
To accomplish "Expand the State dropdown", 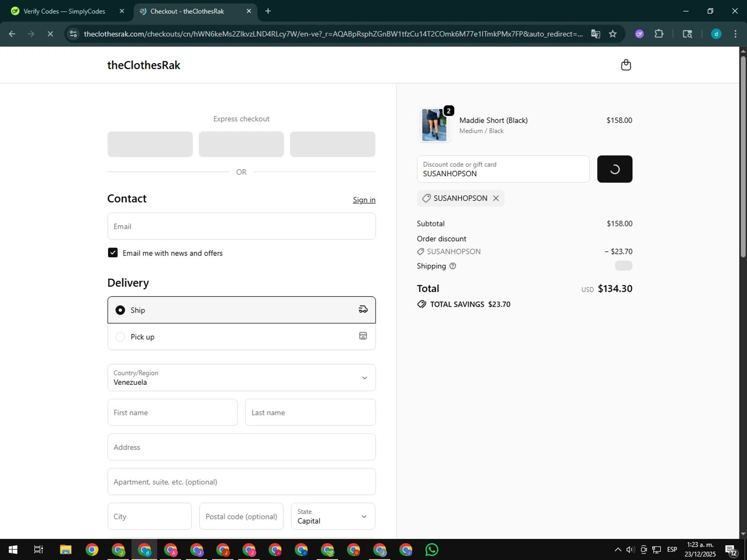I will pyautogui.click(x=333, y=516).
